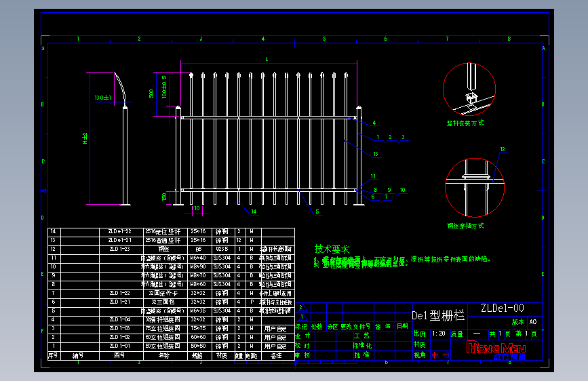This screenshot has width=588, height=381.
Task: Select the lower circular detail view 钢丝穿插方式
Action: coord(475,188)
